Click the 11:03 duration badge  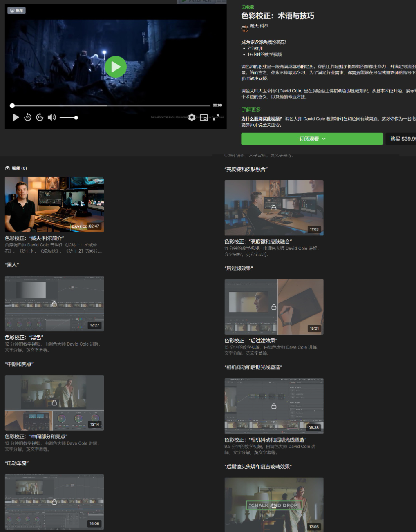coord(314,230)
